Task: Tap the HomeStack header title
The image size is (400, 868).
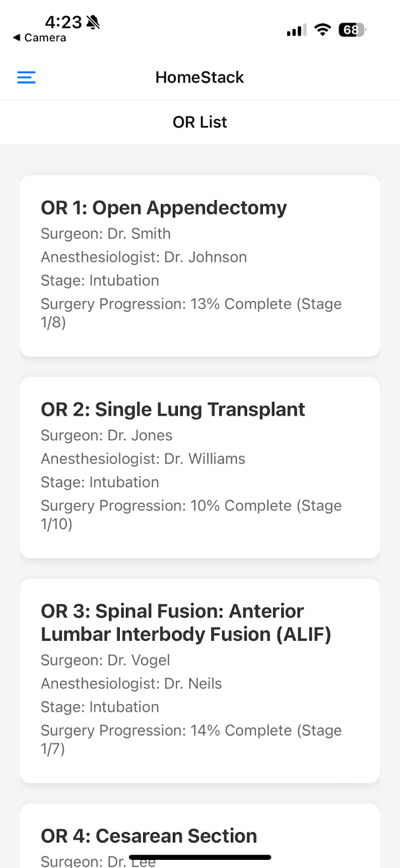Action: point(199,78)
